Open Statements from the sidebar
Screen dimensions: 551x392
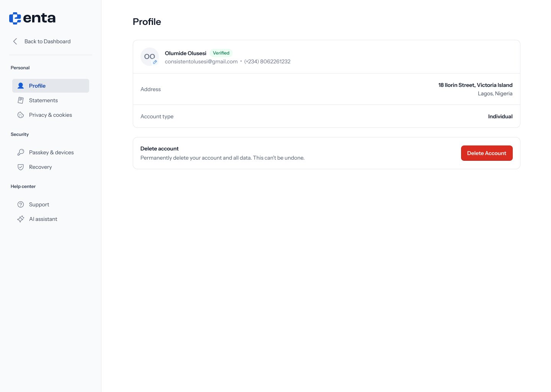[51, 100]
